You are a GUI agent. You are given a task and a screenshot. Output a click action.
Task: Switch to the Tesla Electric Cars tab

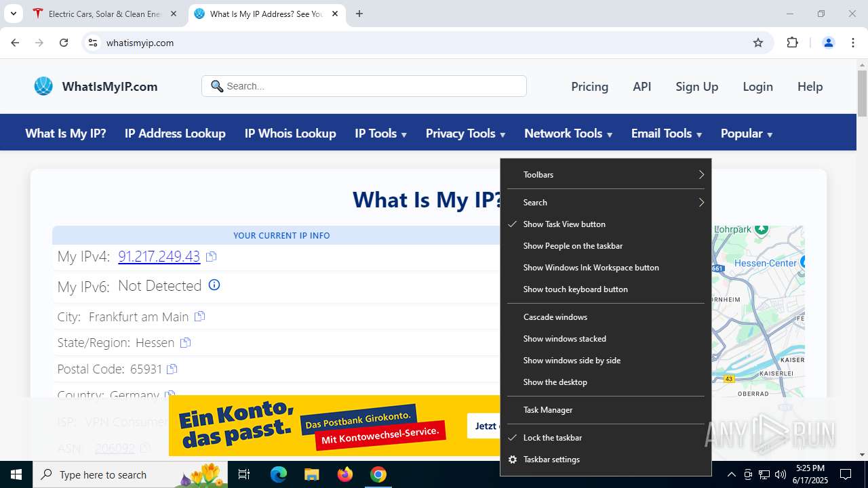pyautogui.click(x=105, y=14)
